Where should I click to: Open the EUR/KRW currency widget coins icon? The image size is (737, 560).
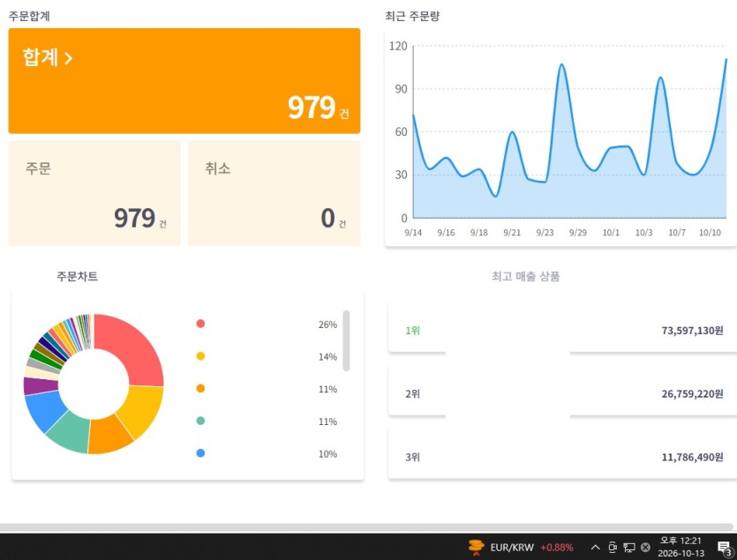pyautogui.click(x=476, y=547)
